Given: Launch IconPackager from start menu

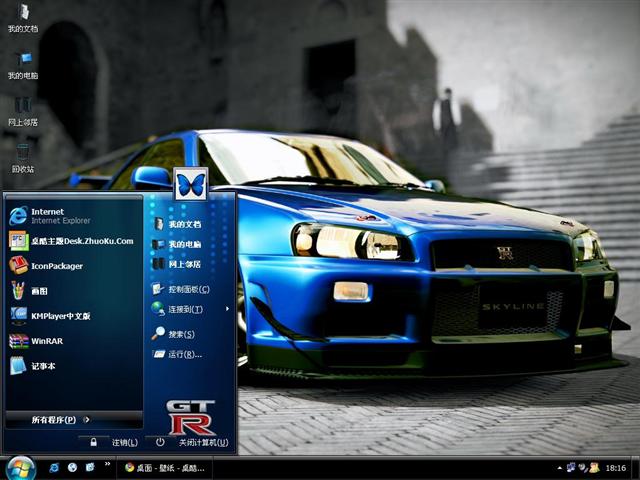Looking at the screenshot, I should [74, 266].
